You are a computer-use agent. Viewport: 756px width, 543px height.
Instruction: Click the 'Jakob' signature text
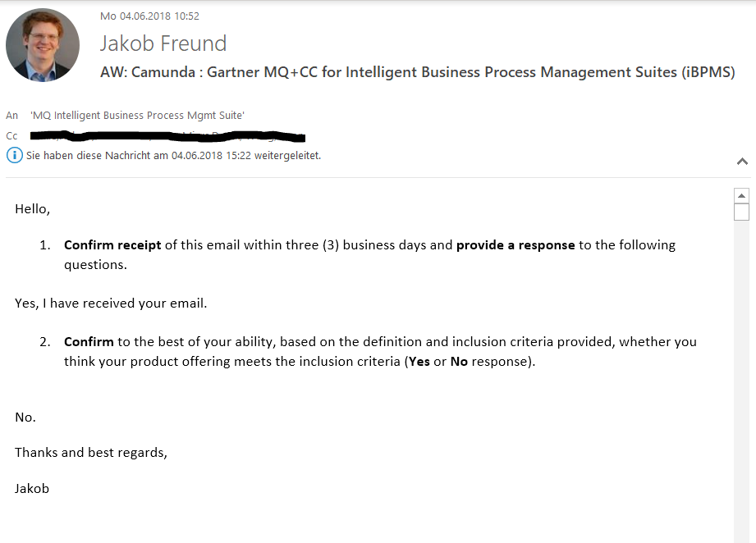tap(32, 488)
